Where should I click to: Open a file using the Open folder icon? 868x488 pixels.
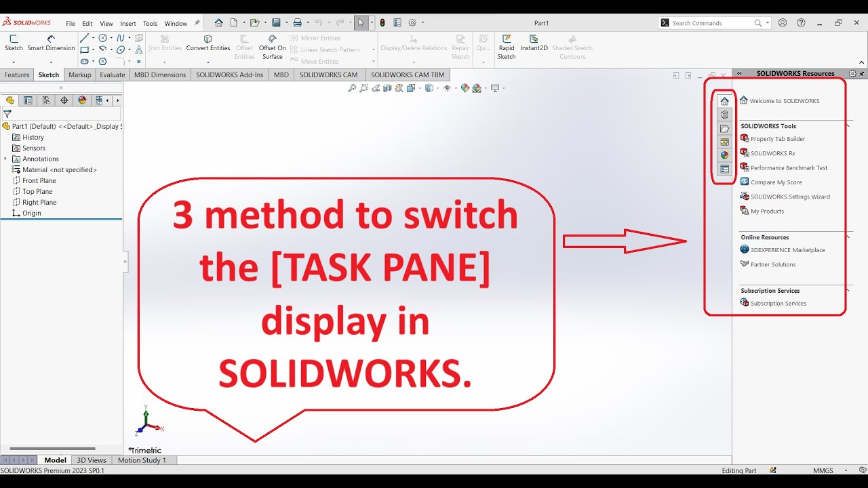[254, 22]
